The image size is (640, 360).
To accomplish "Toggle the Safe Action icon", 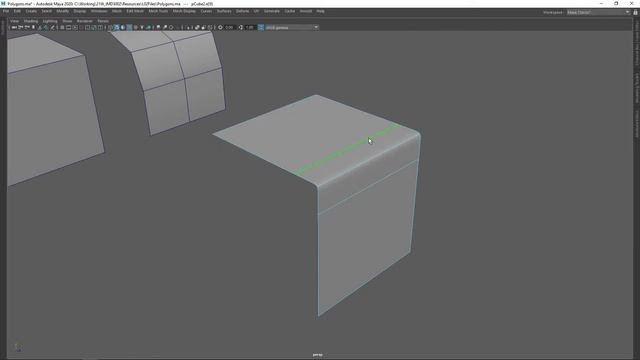I will (93, 27).
